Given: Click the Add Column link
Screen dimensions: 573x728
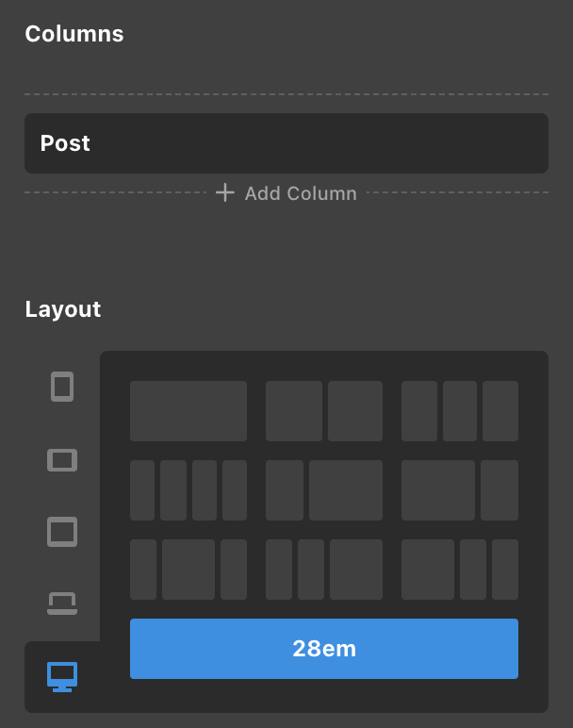Looking at the screenshot, I should [300, 193].
